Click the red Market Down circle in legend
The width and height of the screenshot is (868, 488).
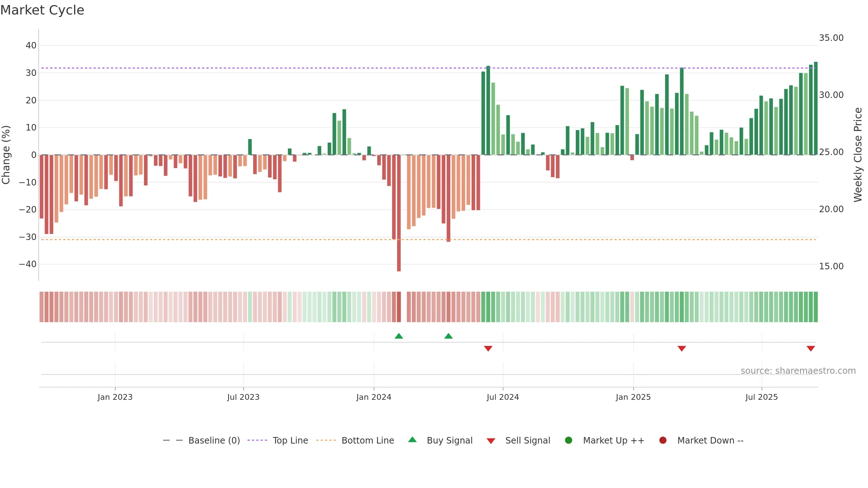[x=663, y=440]
